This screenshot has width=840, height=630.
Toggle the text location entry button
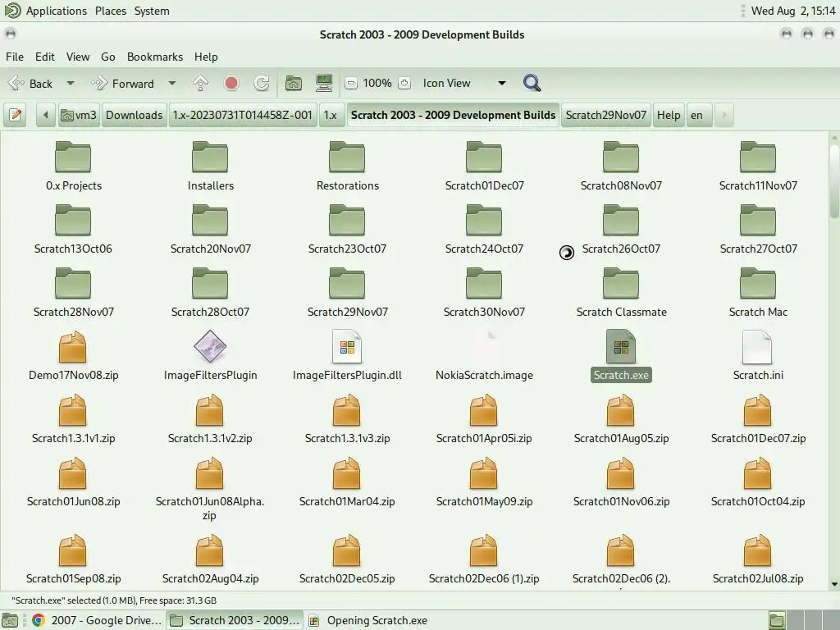click(16, 115)
